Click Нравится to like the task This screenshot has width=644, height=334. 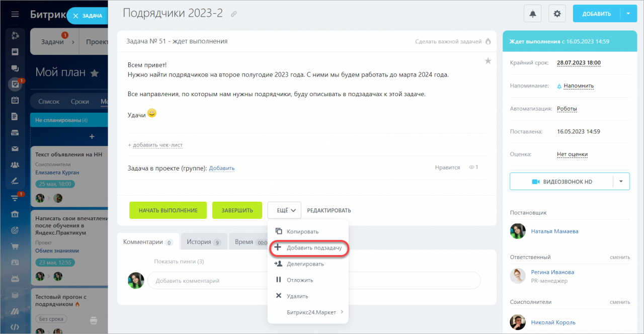(x=447, y=167)
